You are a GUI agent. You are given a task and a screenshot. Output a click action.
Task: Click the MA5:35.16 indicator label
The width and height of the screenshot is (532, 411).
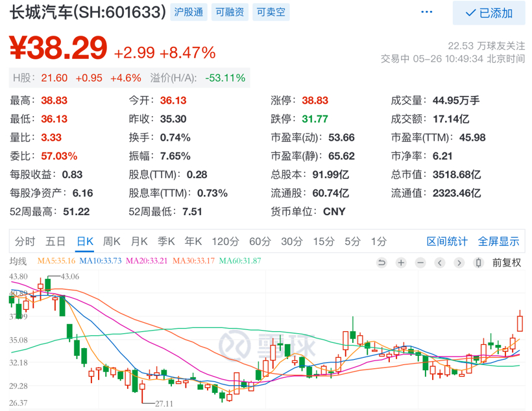(x=56, y=261)
